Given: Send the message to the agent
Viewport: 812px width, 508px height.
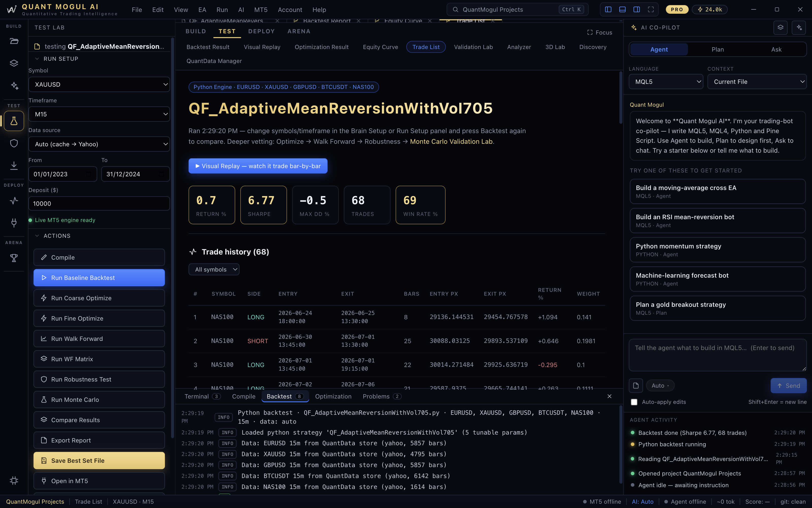Looking at the screenshot, I should pyautogui.click(x=788, y=386).
